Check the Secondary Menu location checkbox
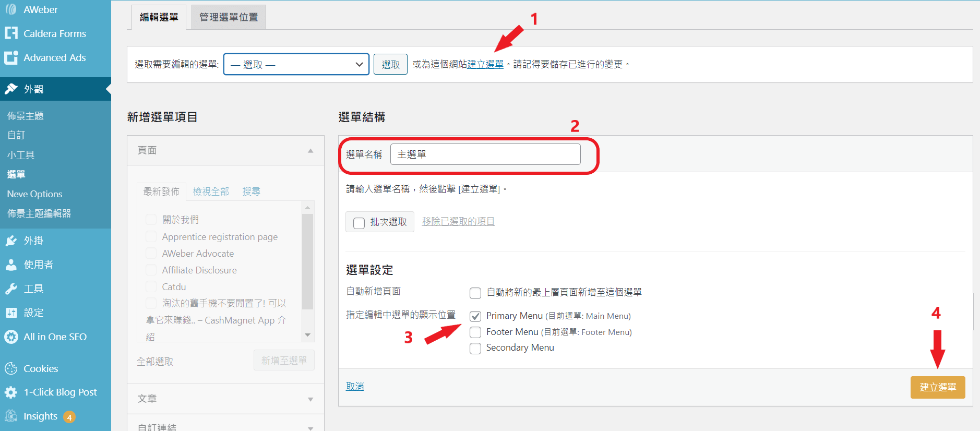The height and width of the screenshot is (431, 980). click(475, 349)
